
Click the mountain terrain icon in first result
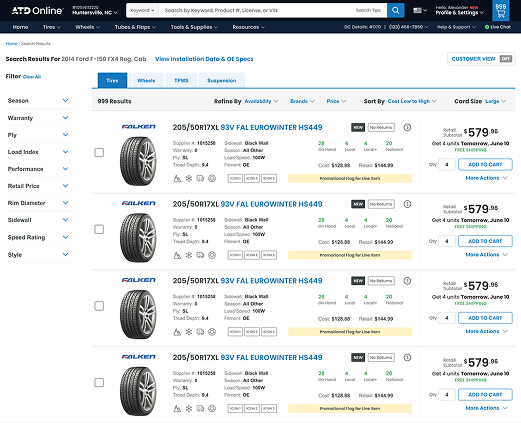[x=177, y=178]
